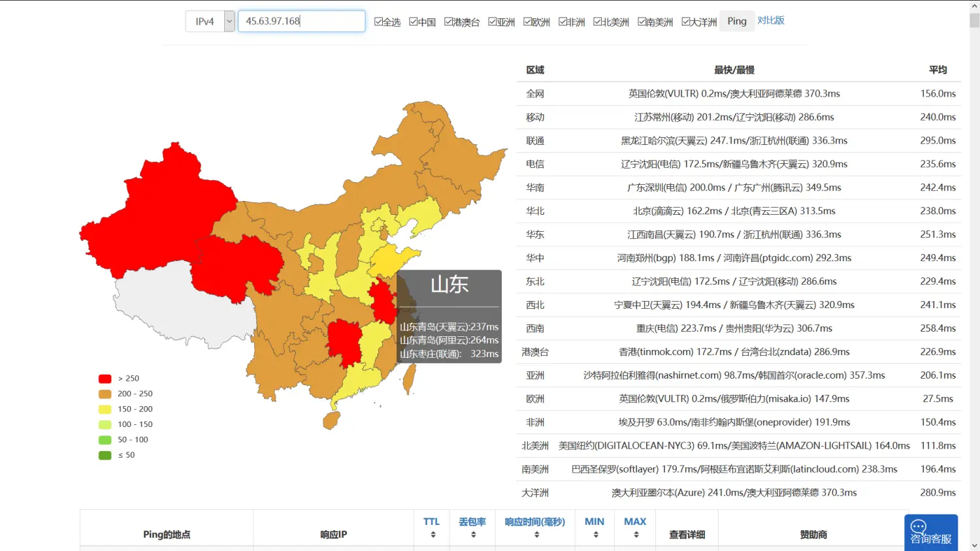
Task: Click Taiwan island on the map
Action: 408,379
